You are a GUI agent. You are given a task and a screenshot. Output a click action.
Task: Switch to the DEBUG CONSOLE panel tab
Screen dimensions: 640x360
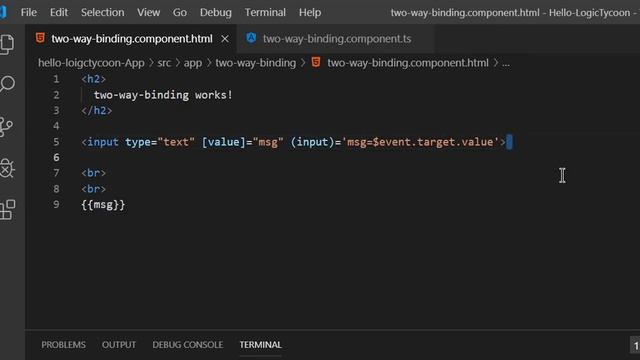pos(188,345)
